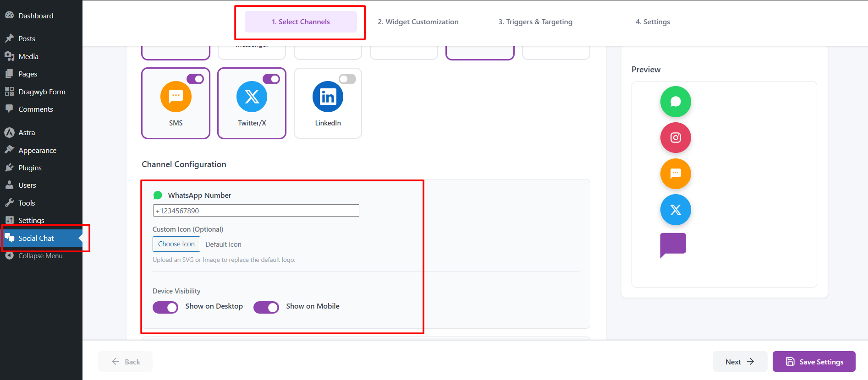
Task: Click the WhatsApp Number input field
Action: tap(256, 211)
